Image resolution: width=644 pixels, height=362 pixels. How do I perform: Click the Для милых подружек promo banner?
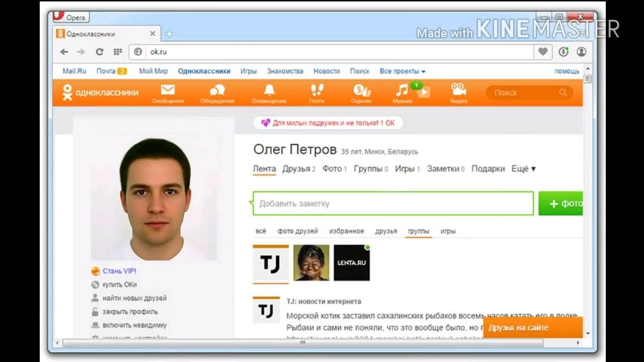tap(328, 123)
